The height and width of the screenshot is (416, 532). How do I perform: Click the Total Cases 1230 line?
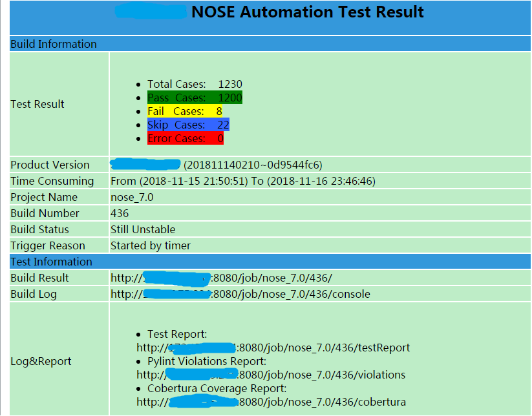pos(195,84)
